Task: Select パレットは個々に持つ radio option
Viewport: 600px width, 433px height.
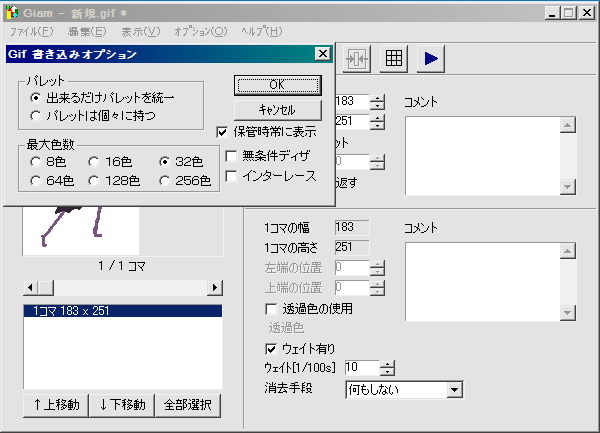Action: click(x=36, y=116)
